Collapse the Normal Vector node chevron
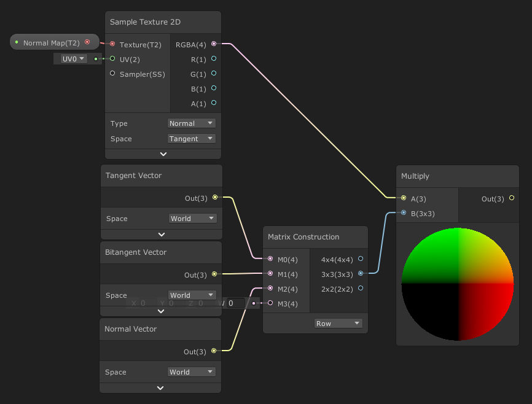Image resolution: width=532 pixels, height=404 pixels. coord(160,387)
